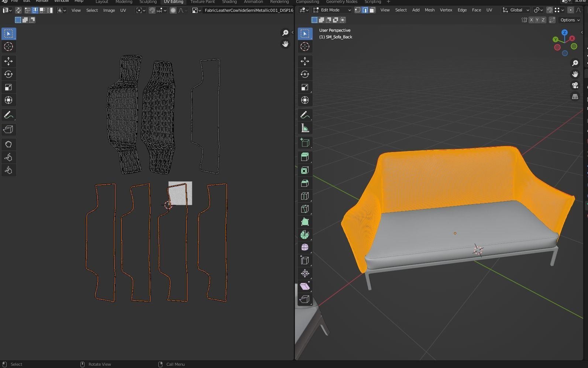Click 'Call Menu' in the status bar
Screen dimensions: 588x368
coord(175,364)
